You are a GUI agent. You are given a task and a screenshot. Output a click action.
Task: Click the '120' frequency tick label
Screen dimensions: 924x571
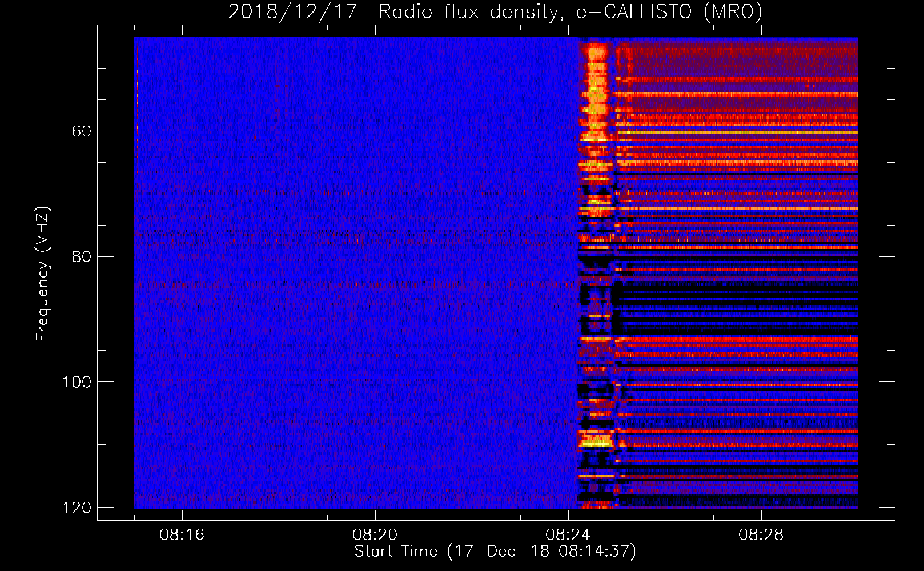click(x=77, y=508)
